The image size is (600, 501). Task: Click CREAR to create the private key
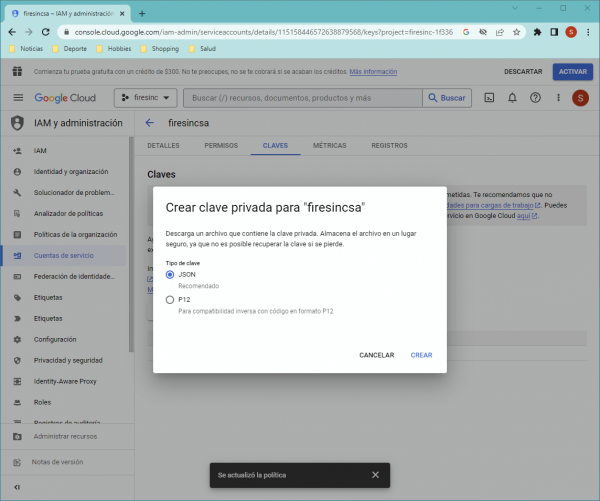pyautogui.click(x=421, y=355)
